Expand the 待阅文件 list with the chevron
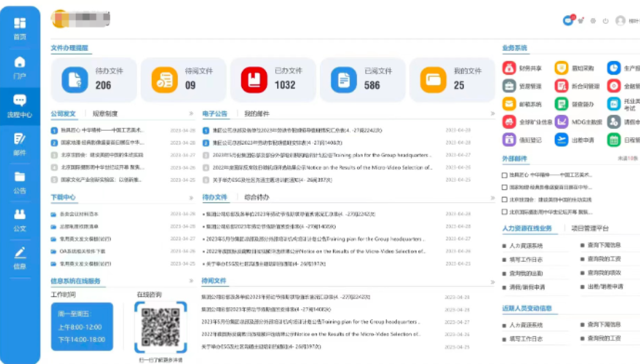640x364 pixels. (x=492, y=282)
